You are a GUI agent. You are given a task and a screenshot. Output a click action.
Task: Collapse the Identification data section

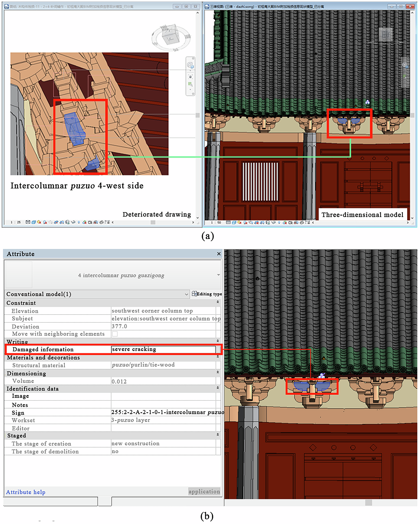(x=218, y=389)
